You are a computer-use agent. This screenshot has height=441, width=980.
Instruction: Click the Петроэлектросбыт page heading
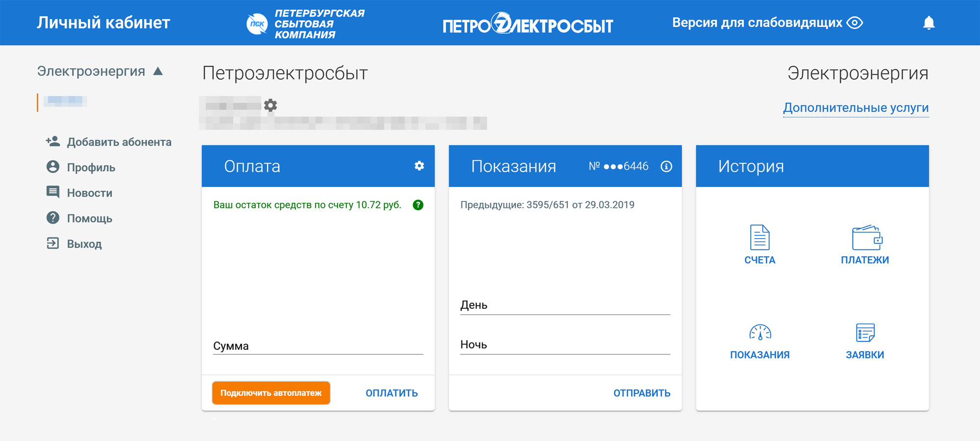285,73
